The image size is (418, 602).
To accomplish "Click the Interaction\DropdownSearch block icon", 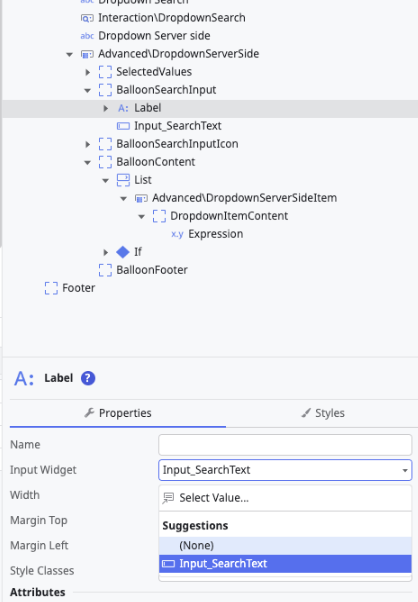I will (x=87, y=18).
